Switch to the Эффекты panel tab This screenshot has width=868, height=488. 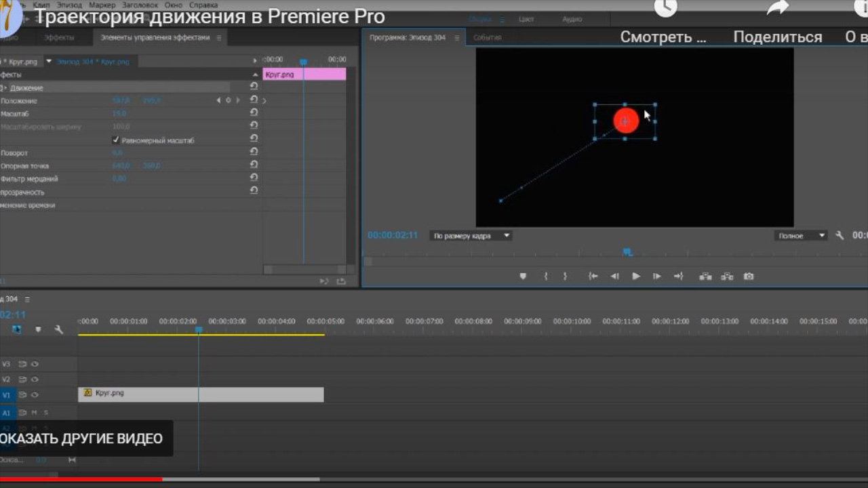pos(59,38)
